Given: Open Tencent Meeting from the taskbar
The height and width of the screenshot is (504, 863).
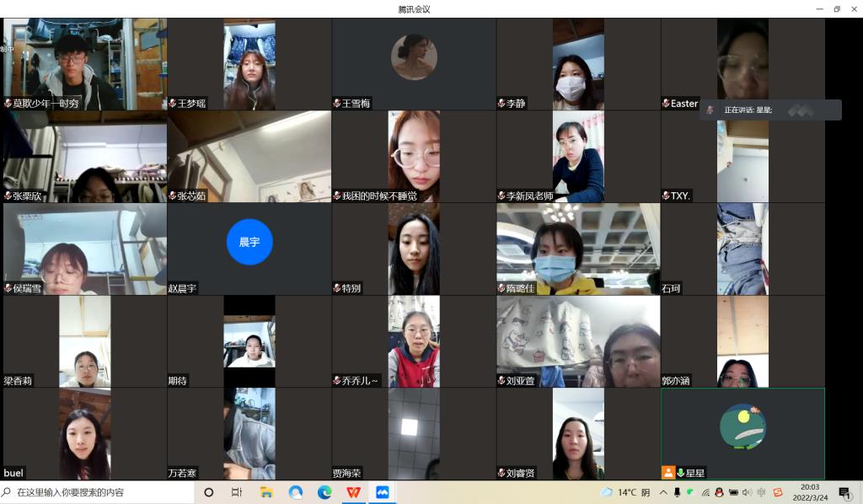Looking at the screenshot, I should pyautogui.click(x=383, y=492).
